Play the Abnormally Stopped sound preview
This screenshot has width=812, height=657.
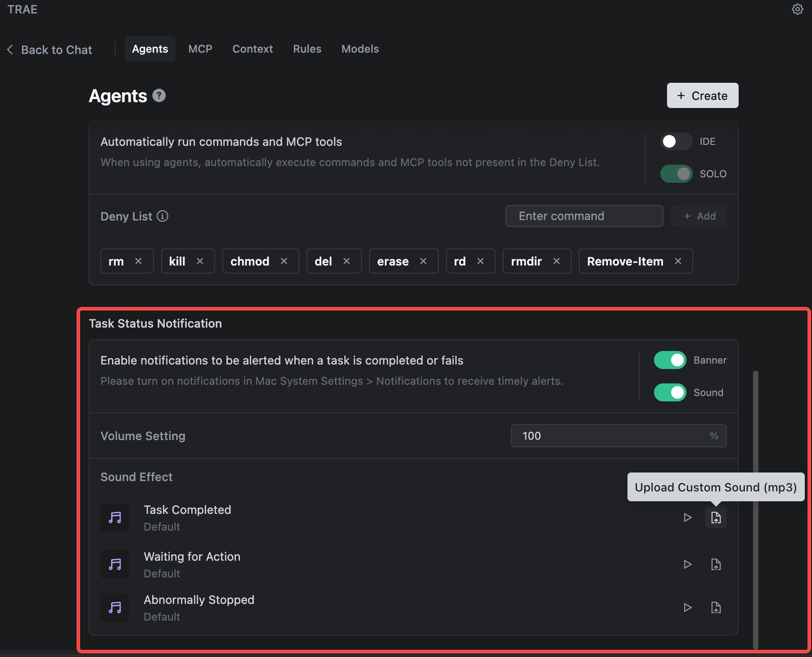coord(687,607)
